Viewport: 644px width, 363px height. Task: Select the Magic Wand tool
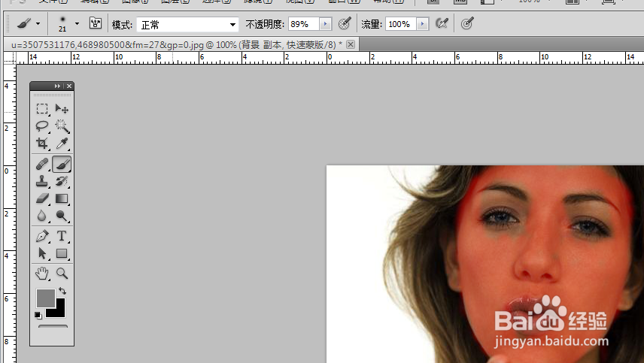pos(62,126)
